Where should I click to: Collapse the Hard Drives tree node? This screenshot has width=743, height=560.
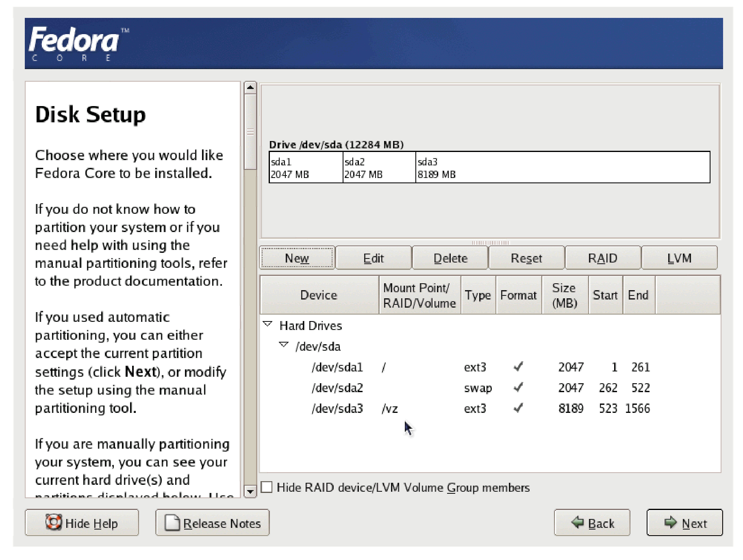click(x=267, y=324)
